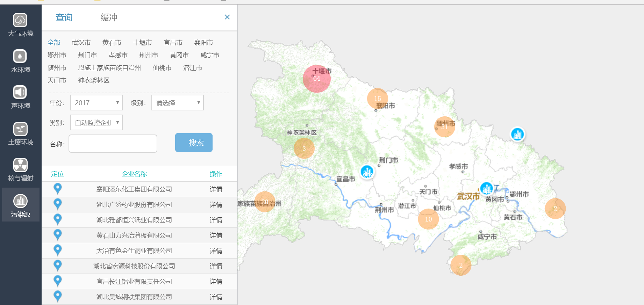The height and width of the screenshot is (305, 644).
Task: Click the 污染源 sidebar icon
Action: pos(20,201)
